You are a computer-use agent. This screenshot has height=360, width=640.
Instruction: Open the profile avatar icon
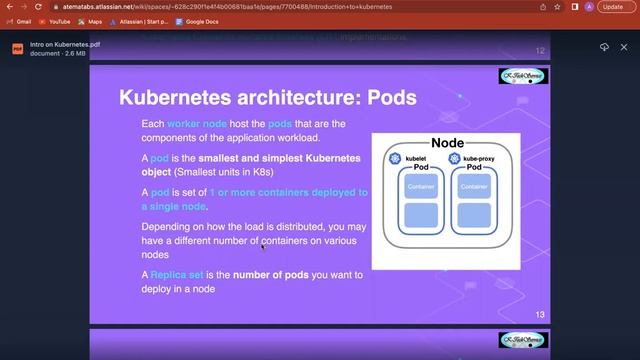tap(589, 7)
